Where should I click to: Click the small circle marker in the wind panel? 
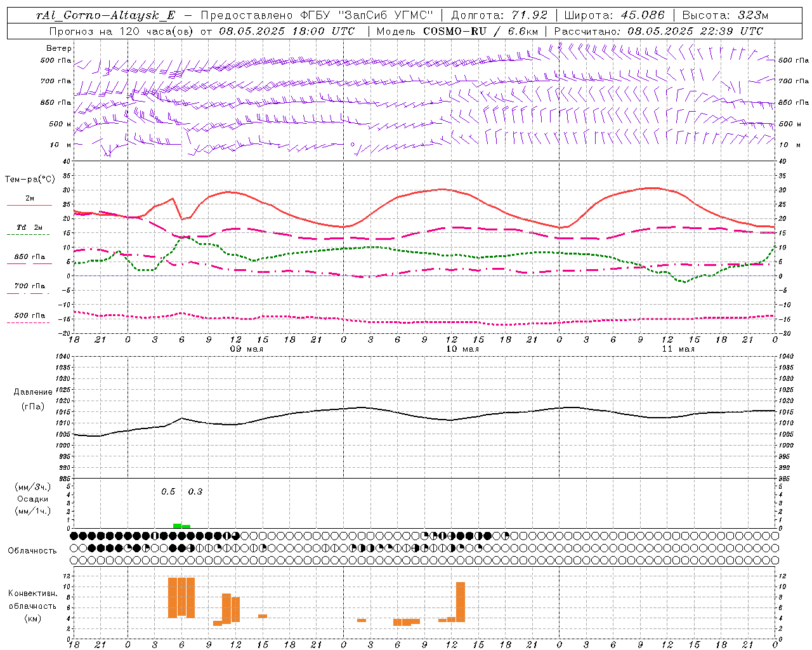tap(353, 144)
